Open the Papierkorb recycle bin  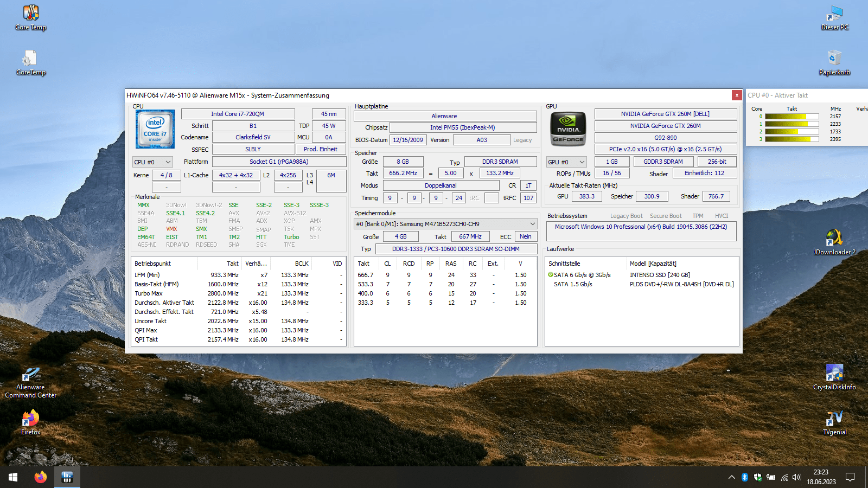point(834,62)
